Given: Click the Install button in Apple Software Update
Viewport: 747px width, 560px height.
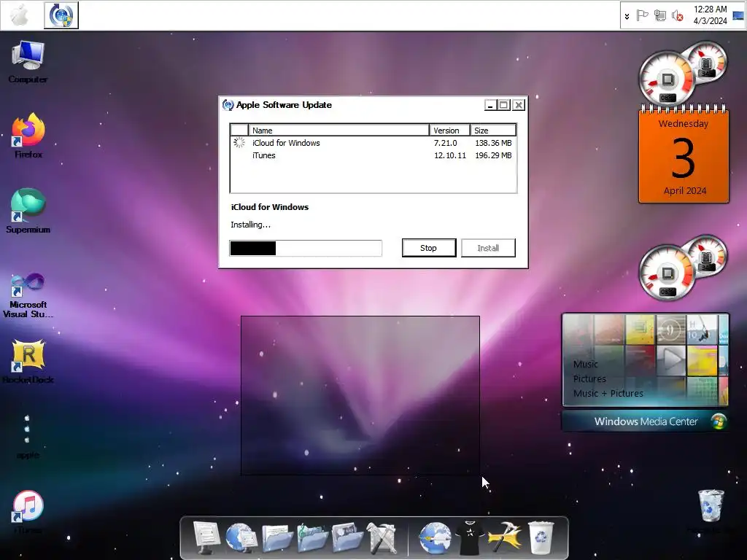Looking at the screenshot, I should pos(488,248).
